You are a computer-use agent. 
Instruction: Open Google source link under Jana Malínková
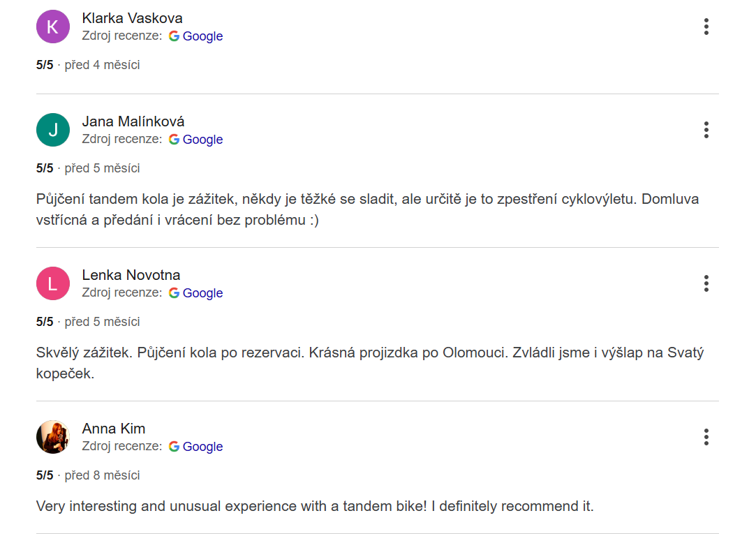(196, 140)
